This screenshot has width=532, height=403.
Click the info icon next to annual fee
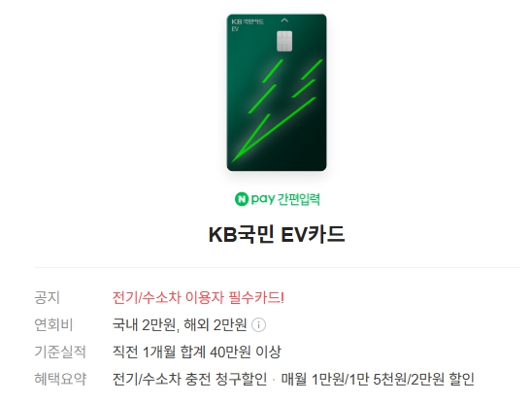pyautogui.click(x=258, y=325)
